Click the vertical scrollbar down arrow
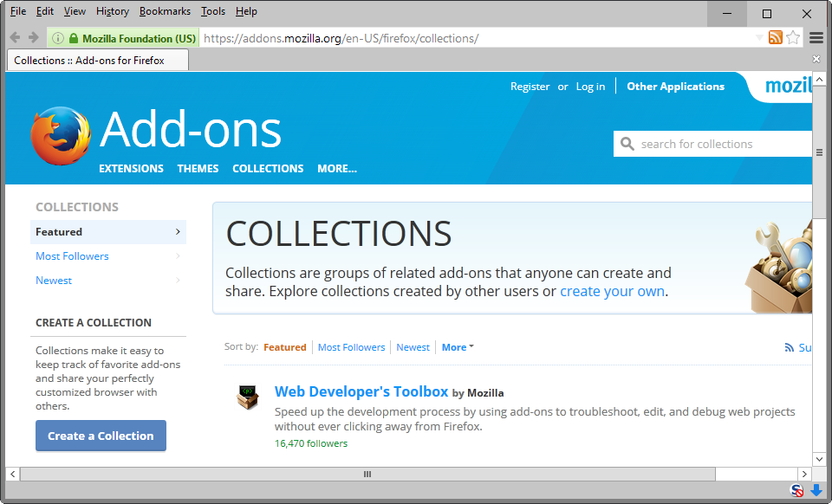832x504 pixels. pos(819,459)
